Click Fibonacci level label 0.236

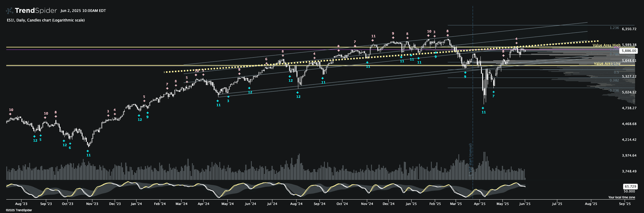(x=614, y=90)
